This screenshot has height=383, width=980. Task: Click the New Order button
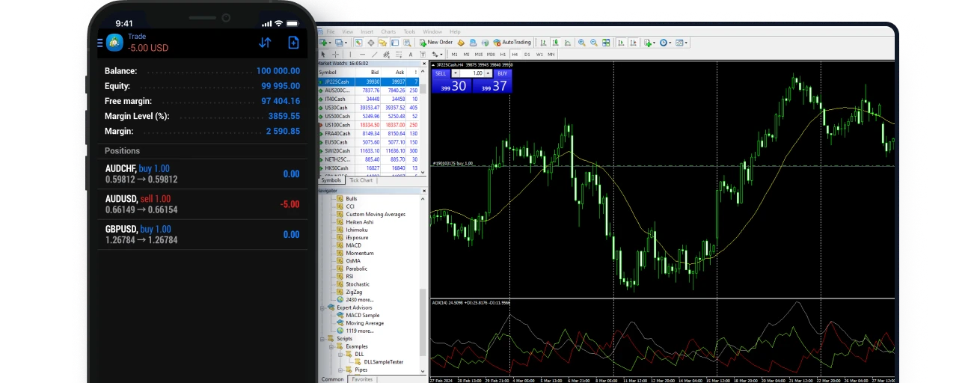436,43
